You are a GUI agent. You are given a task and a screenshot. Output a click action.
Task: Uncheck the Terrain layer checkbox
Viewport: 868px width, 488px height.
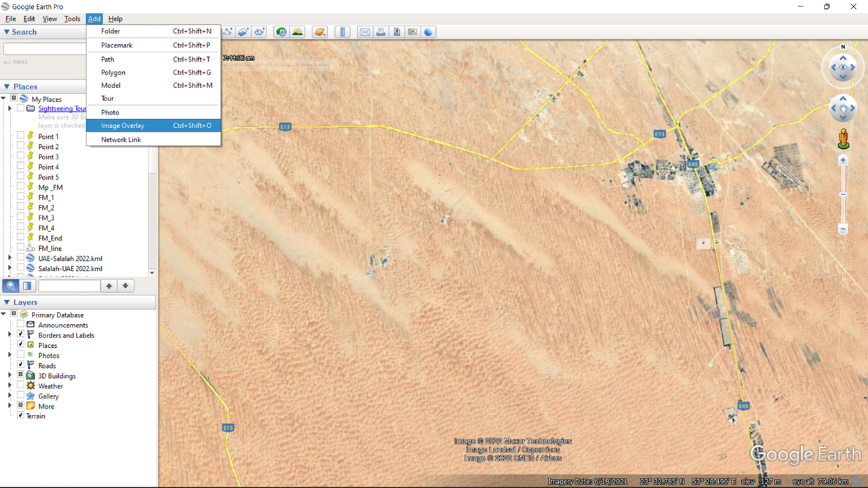(20, 415)
